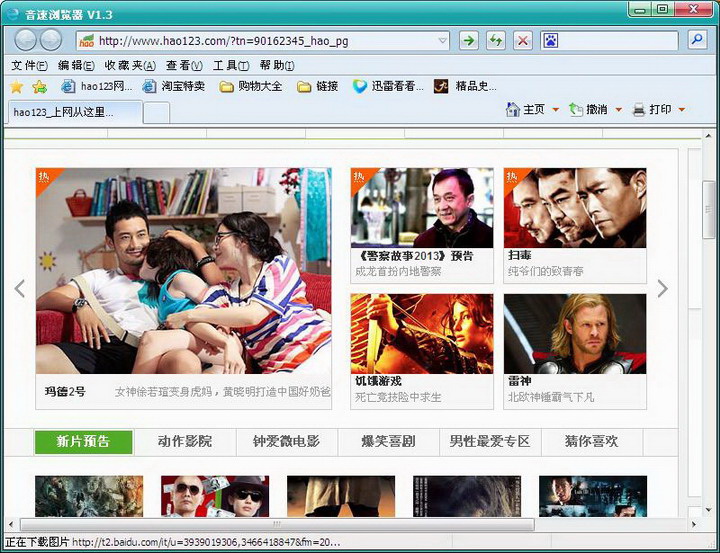Select the 新片预告 category tab

coord(84,442)
